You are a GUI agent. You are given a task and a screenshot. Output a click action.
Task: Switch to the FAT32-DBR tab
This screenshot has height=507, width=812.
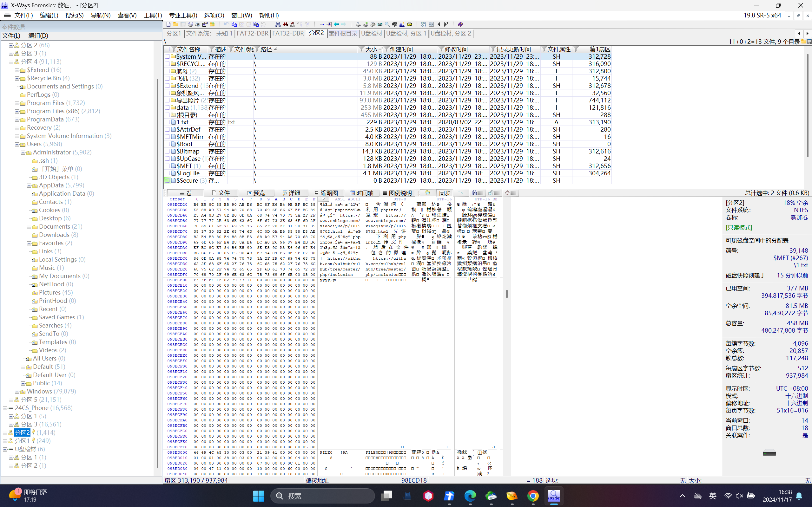point(252,33)
